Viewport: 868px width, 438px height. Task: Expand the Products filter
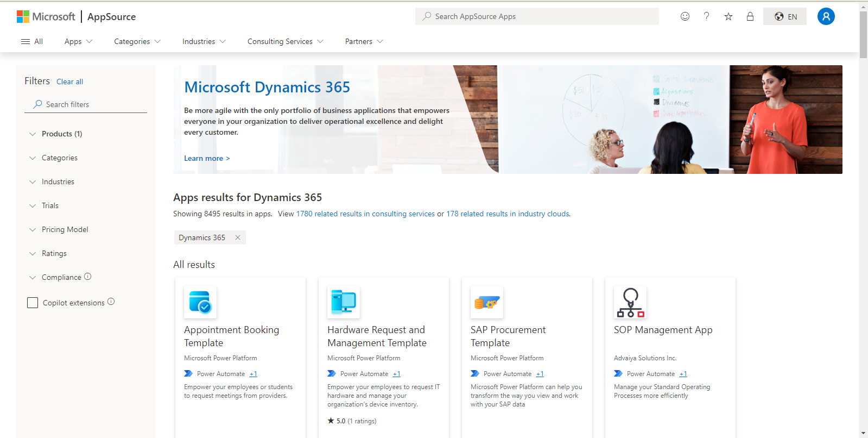pos(55,134)
